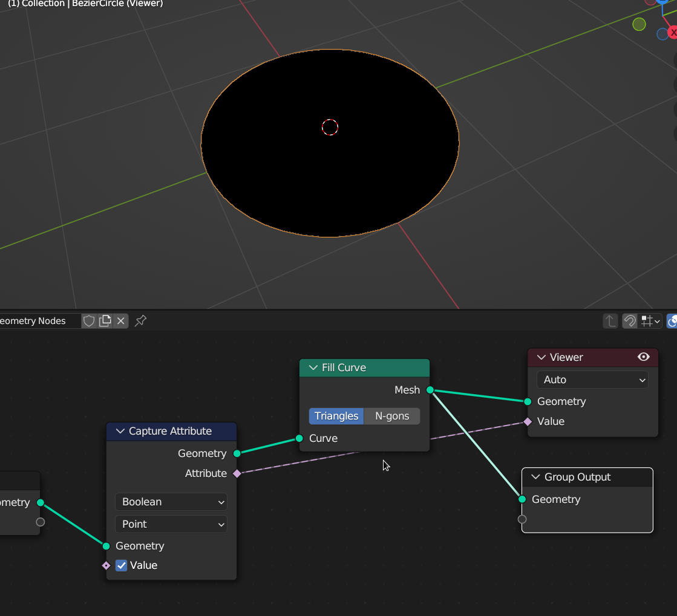
Task: Unlink the Geometry Nodes data-block
Action: click(x=121, y=321)
